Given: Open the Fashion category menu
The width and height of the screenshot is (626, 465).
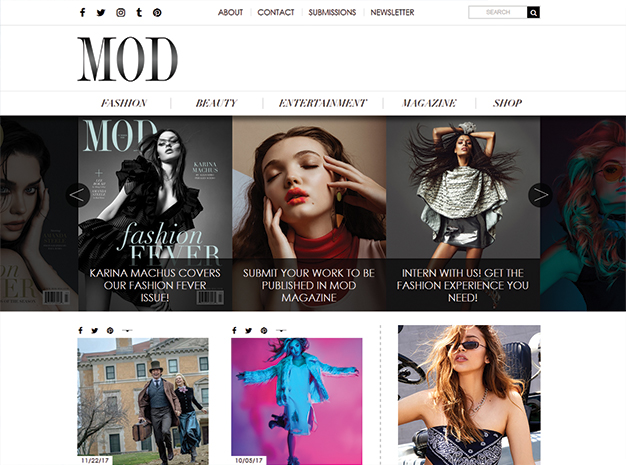Looking at the screenshot, I should 124,103.
